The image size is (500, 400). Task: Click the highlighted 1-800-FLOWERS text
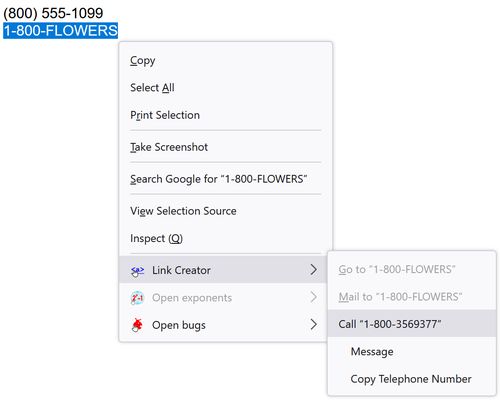click(60, 31)
